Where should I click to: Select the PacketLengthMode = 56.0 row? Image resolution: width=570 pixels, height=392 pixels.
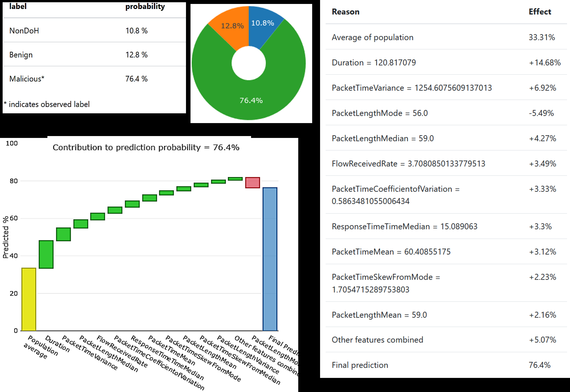tap(379, 113)
